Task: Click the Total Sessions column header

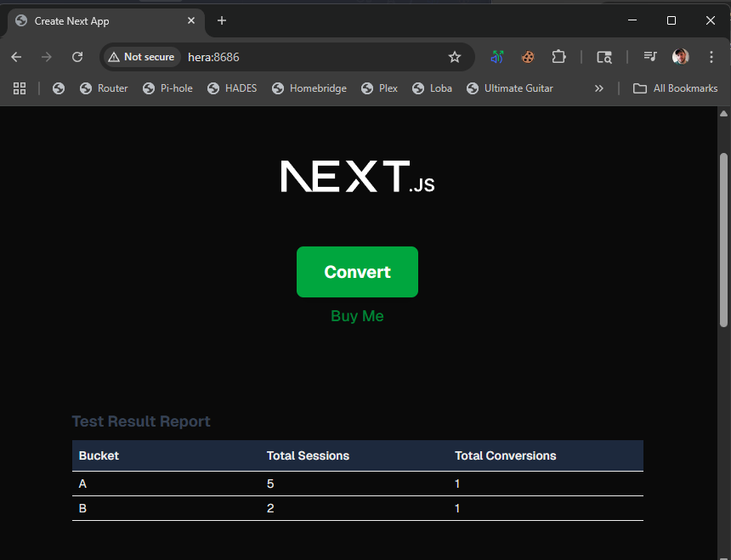Action: click(x=308, y=455)
